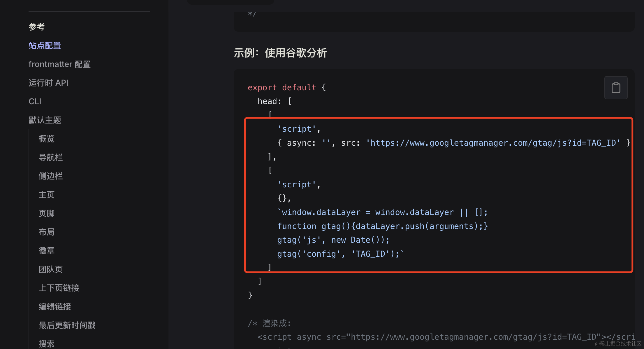Image resolution: width=644 pixels, height=349 pixels.
Task: Go to 布局 documentation page
Action: 47,232
